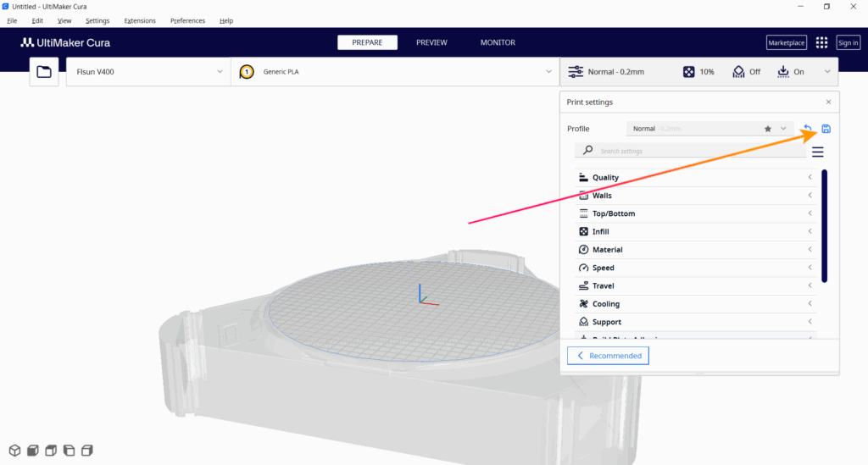Open the Marketplace

point(786,42)
